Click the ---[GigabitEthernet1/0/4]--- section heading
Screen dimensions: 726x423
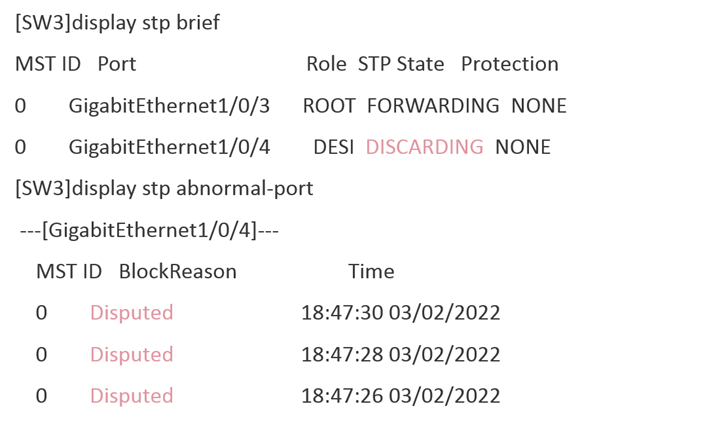[x=149, y=230]
